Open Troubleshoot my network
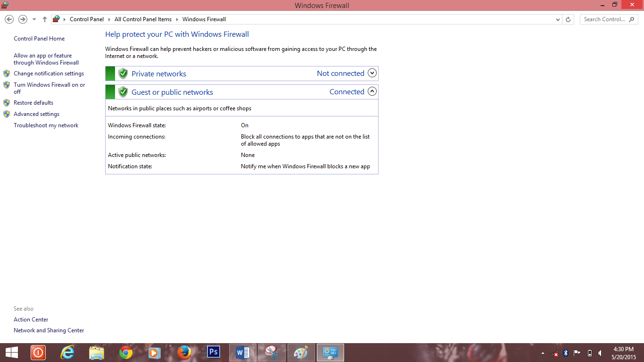The image size is (644, 362). (x=46, y=125)
